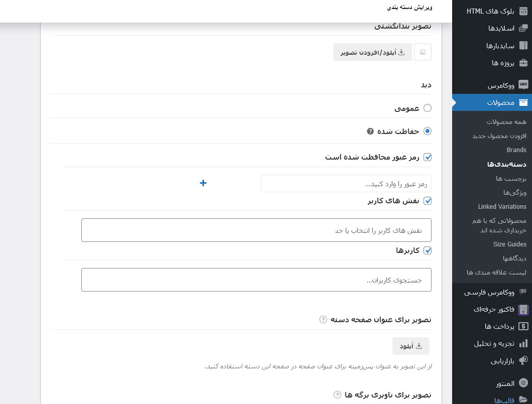The height and width of the screenshot is (404, 532).
Task: Open the search users dropdown field
Action: click(256, 280)
